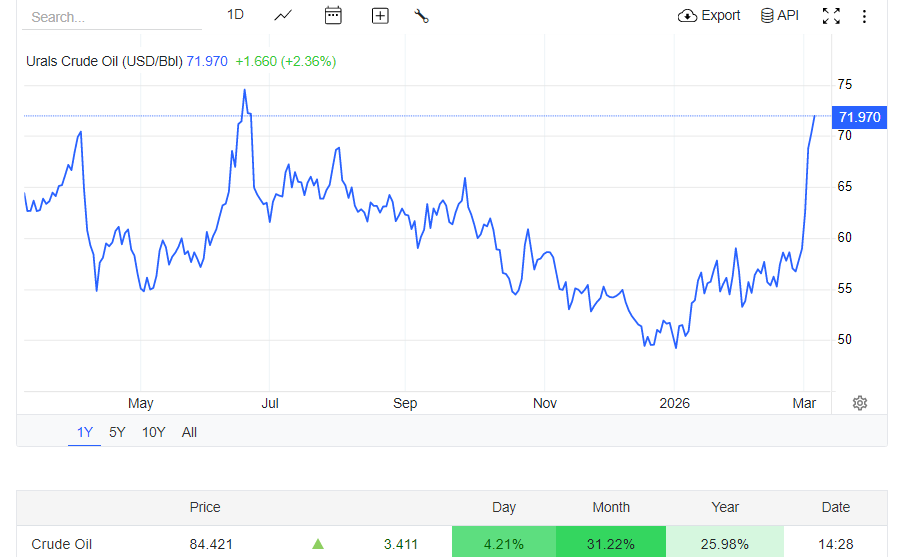Click the add comparison plus icon
This screenshot has width=912, height=557.
click(x=380, y=15)
